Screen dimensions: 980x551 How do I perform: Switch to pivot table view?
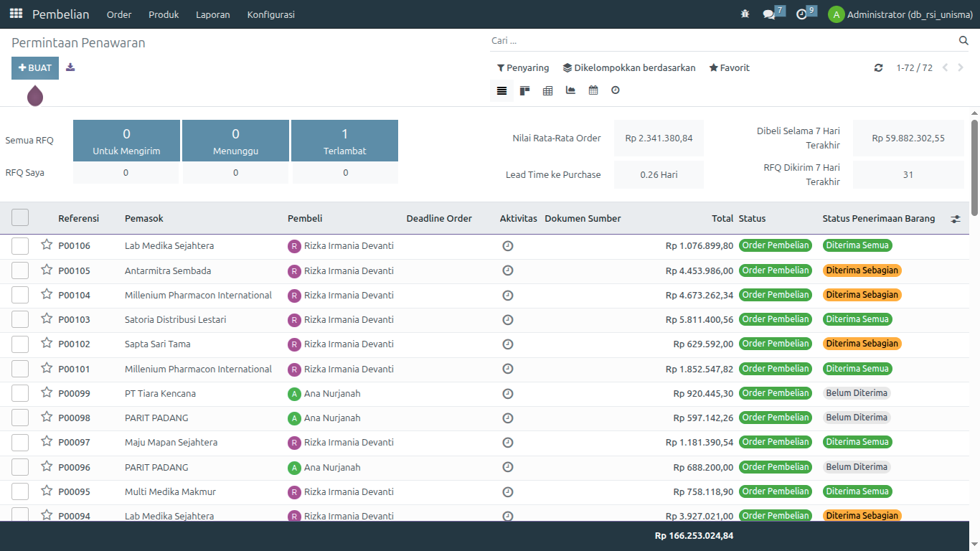tap(548, 90)
